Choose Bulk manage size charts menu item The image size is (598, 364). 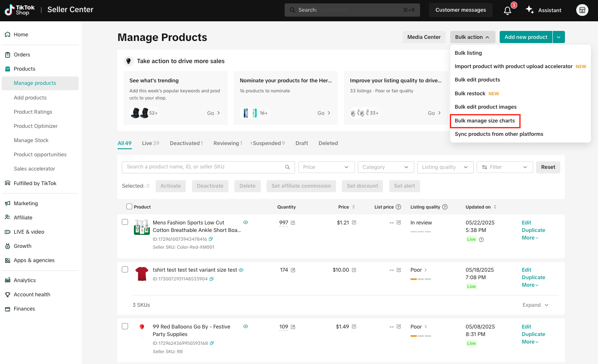[485, 121]
